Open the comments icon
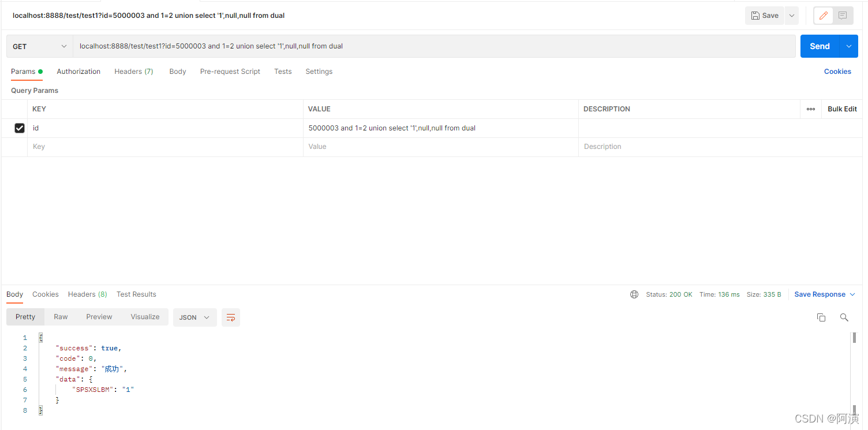Screen dimensions: 868x430 click(843, 16)
